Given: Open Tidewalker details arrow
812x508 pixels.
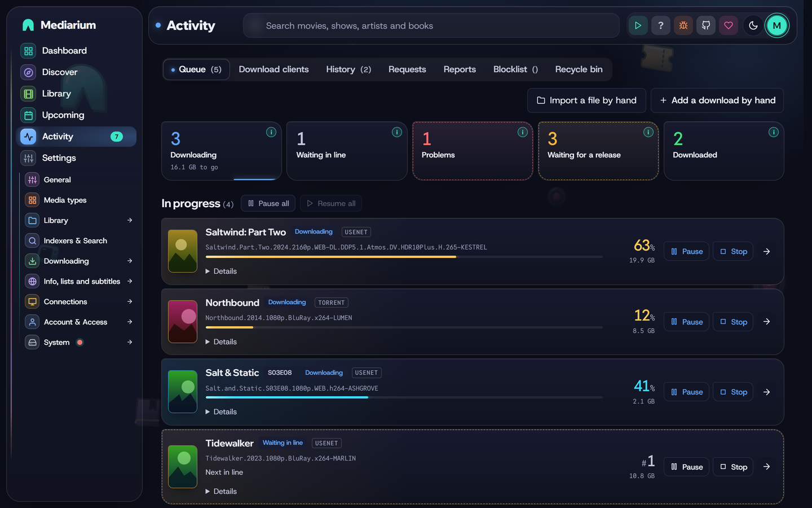Looking at the screenshot, I should [767, 467].
